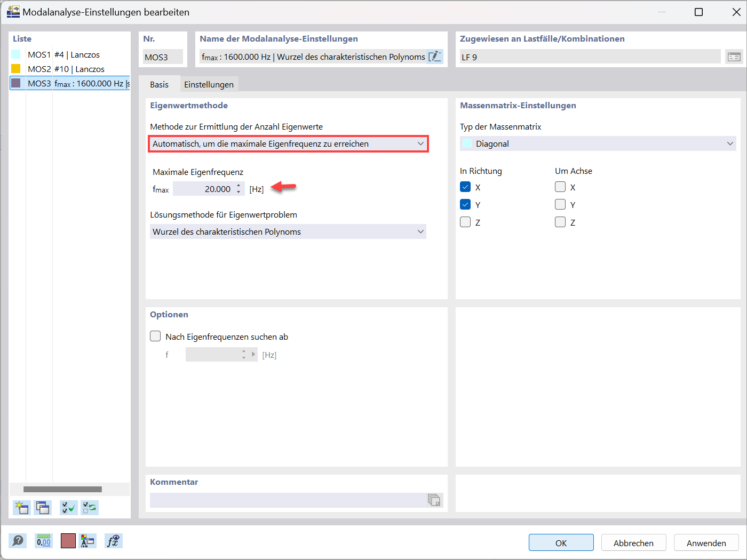Click the invert selection icon
Image resolution: width=747 pixels, height=560 pixels.
pyautogui.click(x=89, y=508)
